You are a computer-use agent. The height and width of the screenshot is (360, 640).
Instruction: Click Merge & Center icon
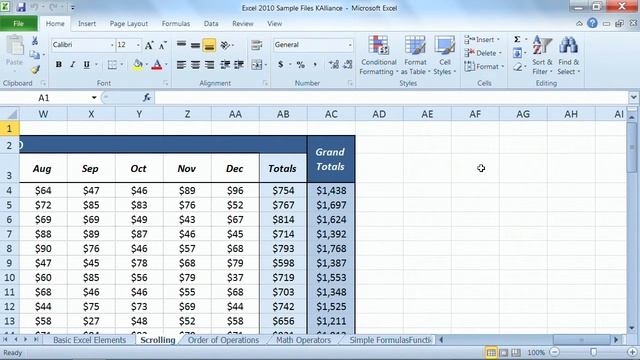pyautogui.click(x=257, y=65)
